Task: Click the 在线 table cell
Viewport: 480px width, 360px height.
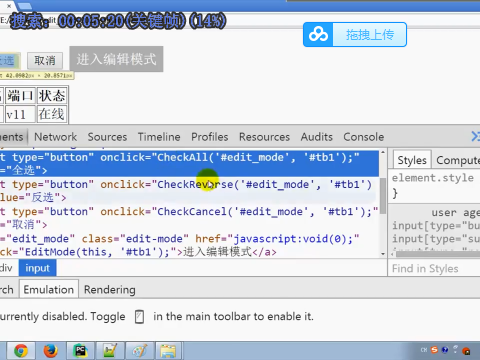Action: pos(52,114)
